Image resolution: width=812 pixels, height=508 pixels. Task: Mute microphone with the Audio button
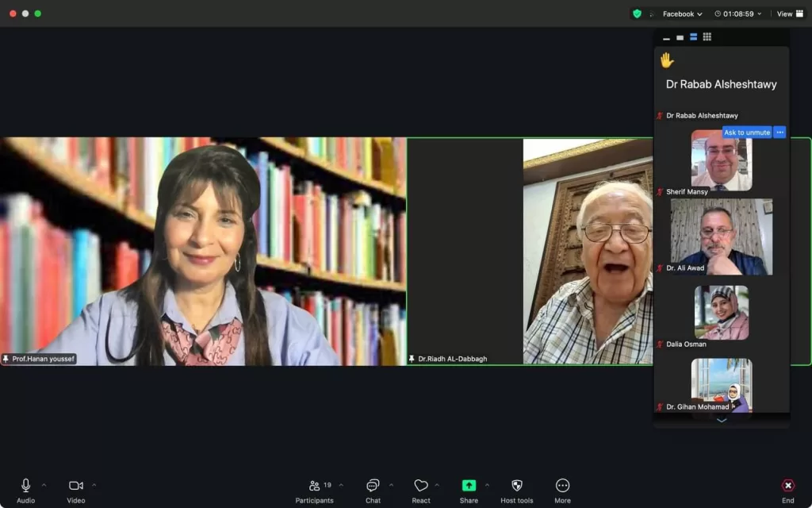tap(25, 486)
